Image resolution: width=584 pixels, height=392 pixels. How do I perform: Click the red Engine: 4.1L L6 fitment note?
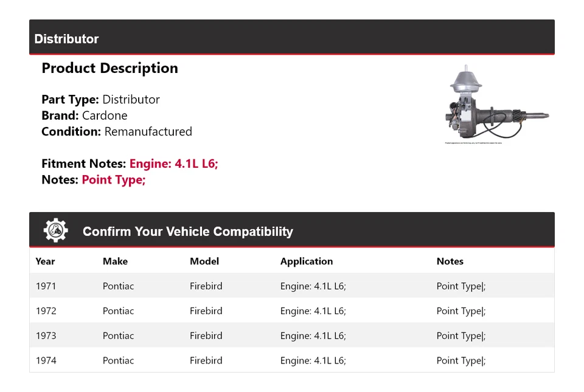(x=173, y=163)
